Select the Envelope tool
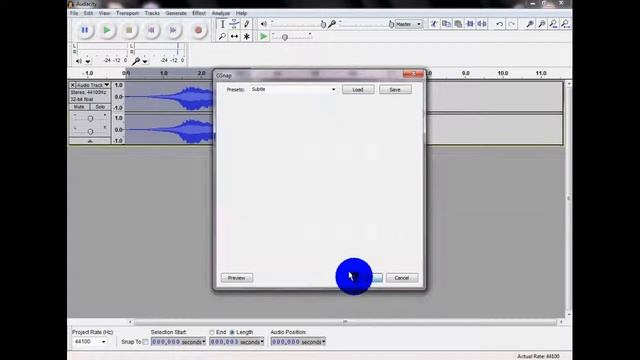The height and width of the screenshot is (360, 640). click(234, 24)
